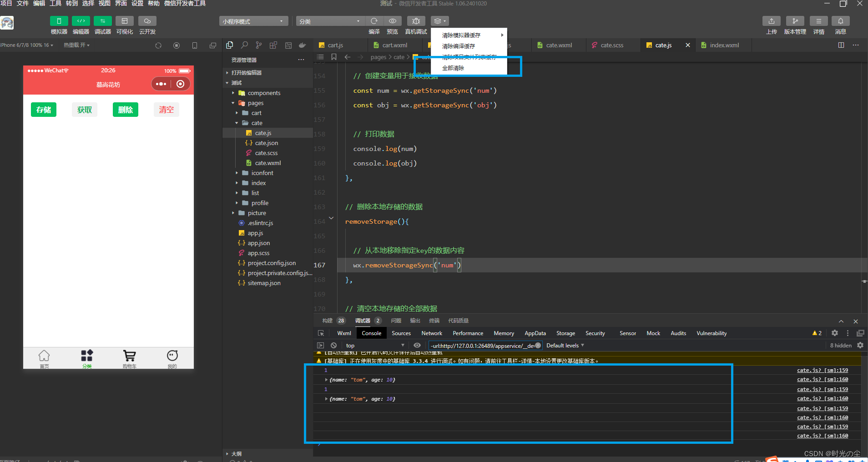This screenshot has height=462, width=868.
Task: Open the hot reload dropdown
Action: (76, 45)
